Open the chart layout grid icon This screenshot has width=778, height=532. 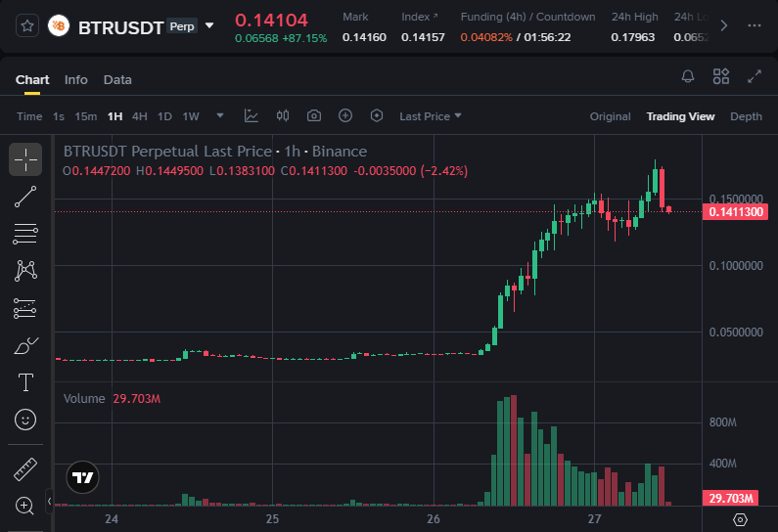point(721,76)
